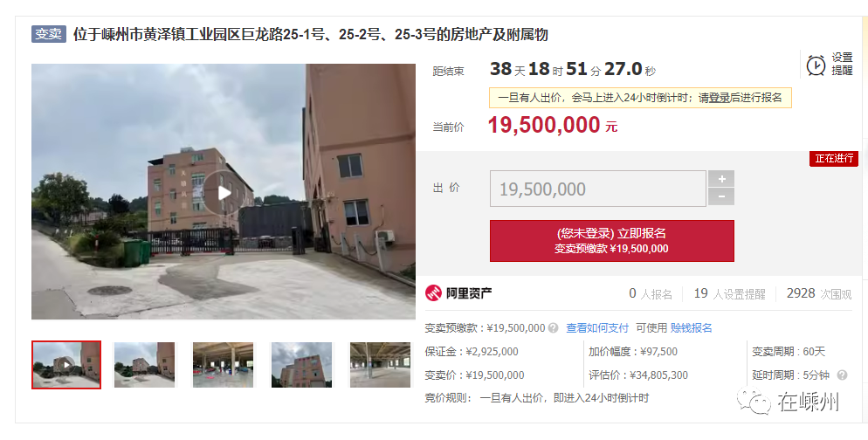Play the property video in main image

(224, 193)
